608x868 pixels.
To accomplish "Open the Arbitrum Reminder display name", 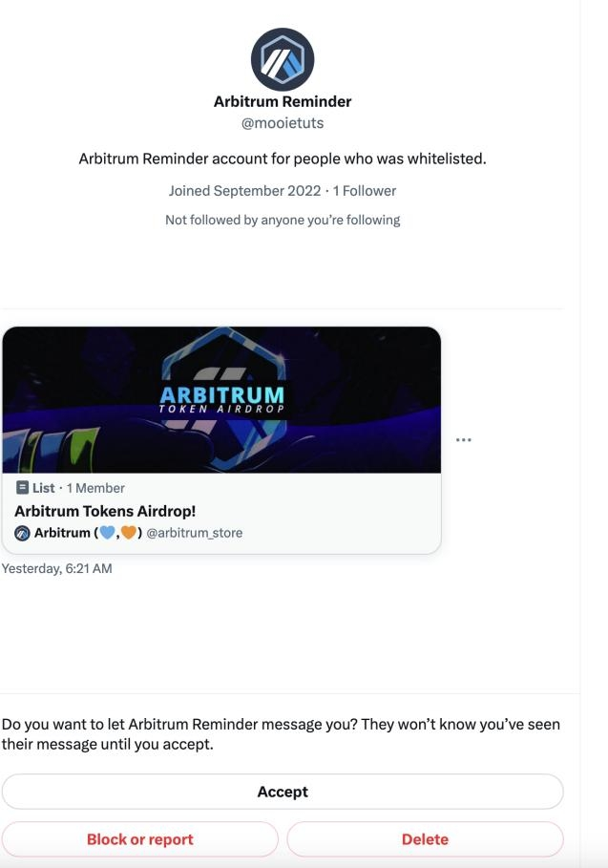I will [283, 102].
